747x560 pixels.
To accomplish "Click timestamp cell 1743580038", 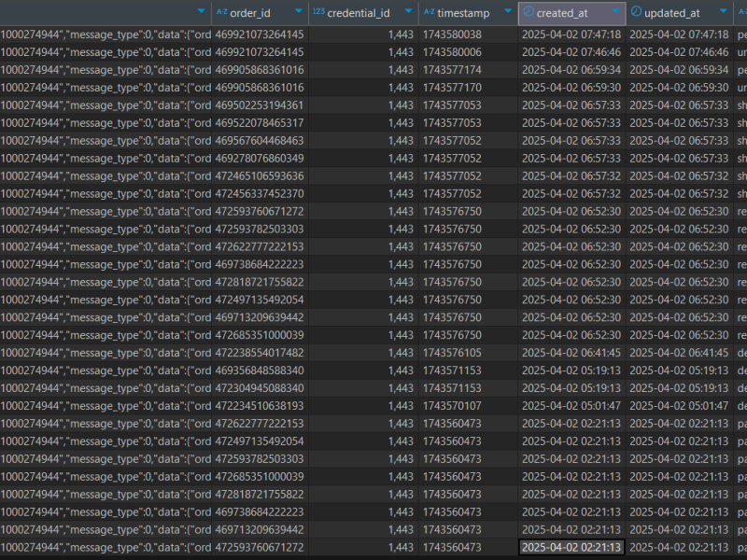I will click(x=452, y=35).
